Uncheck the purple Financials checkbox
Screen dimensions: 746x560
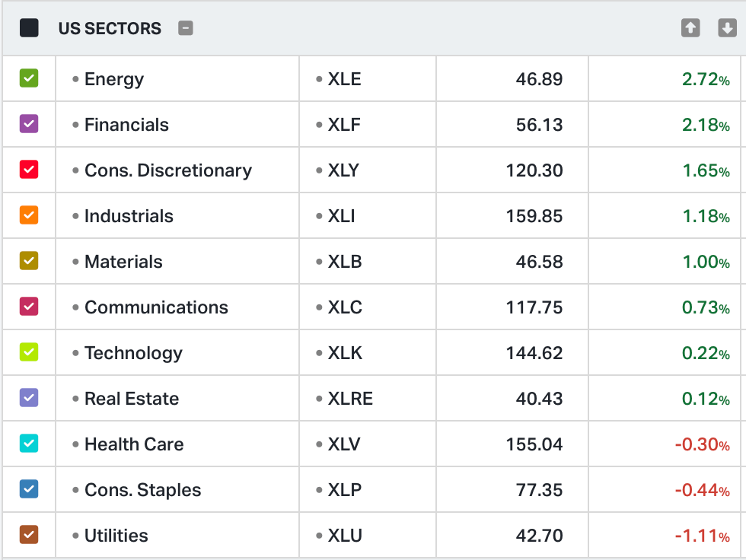pyautogui.click(x=29, y=124)
